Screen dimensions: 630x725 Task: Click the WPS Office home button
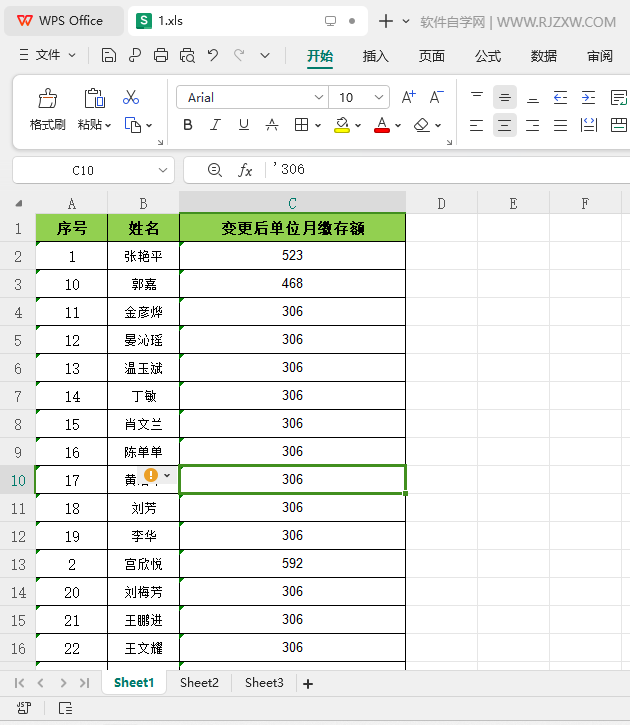(x=64, y=21)
